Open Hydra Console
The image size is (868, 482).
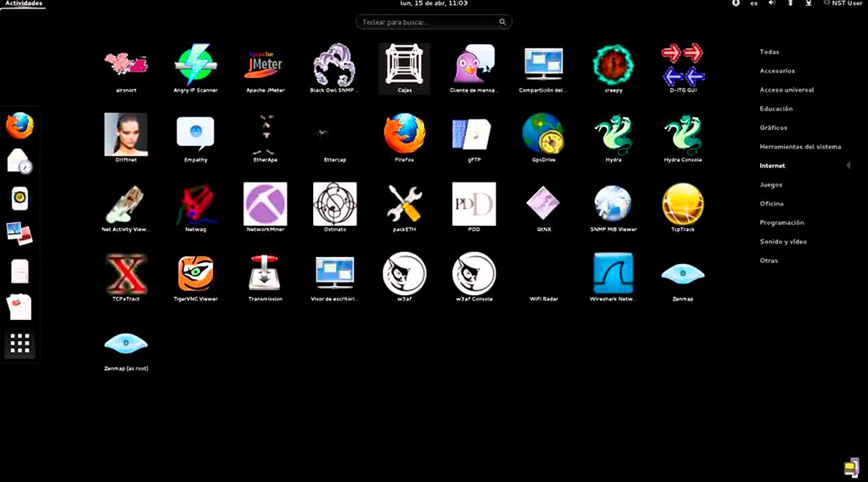[682, 138]
